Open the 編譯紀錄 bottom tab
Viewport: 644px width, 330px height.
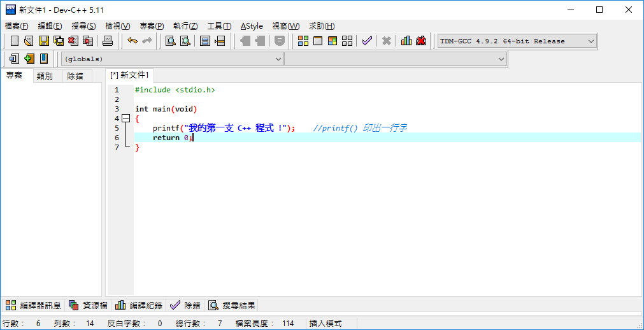click(x=139, y=305)
